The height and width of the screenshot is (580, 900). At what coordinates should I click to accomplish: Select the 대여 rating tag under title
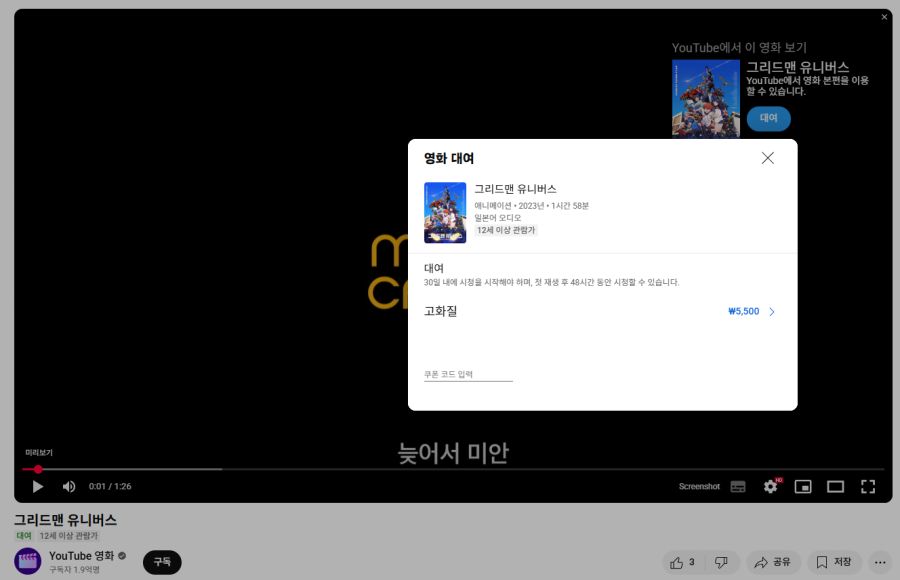[22, 535]
